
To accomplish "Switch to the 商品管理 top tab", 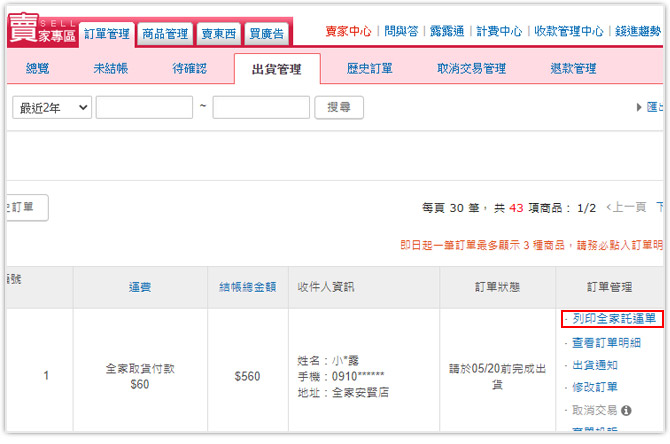I will (x=165, y=34).
